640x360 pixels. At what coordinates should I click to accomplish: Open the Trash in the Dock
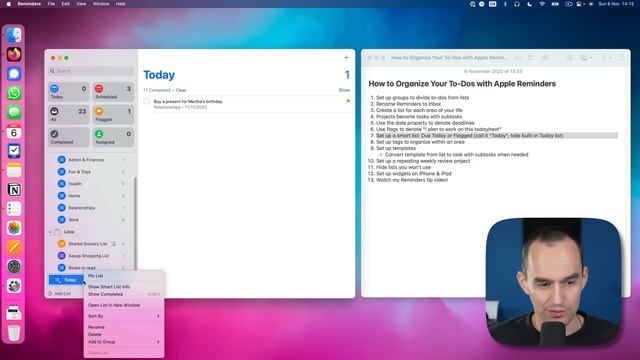[x=14, y=333]
